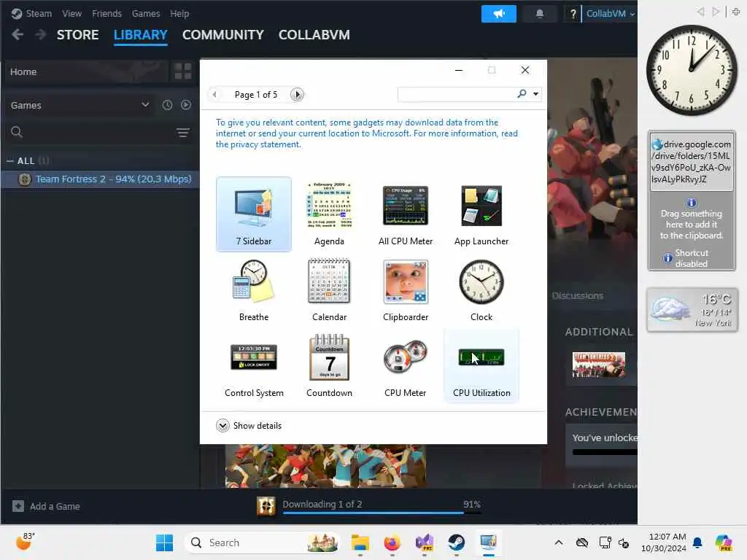
Task: Open Steam notifications bell
Action: click(x=540, y=14)
